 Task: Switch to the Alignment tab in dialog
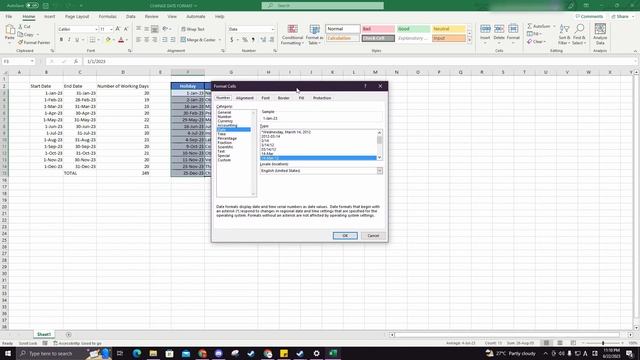pos(244,98)
